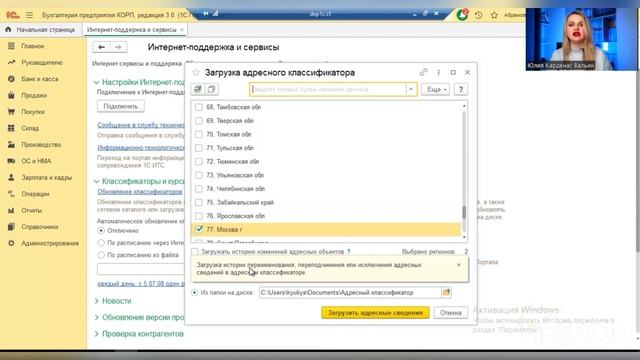This screenshot has height=360, width=640.
Task: Dismiss the yellow tooltip with its X
Action: pos(459,265)
